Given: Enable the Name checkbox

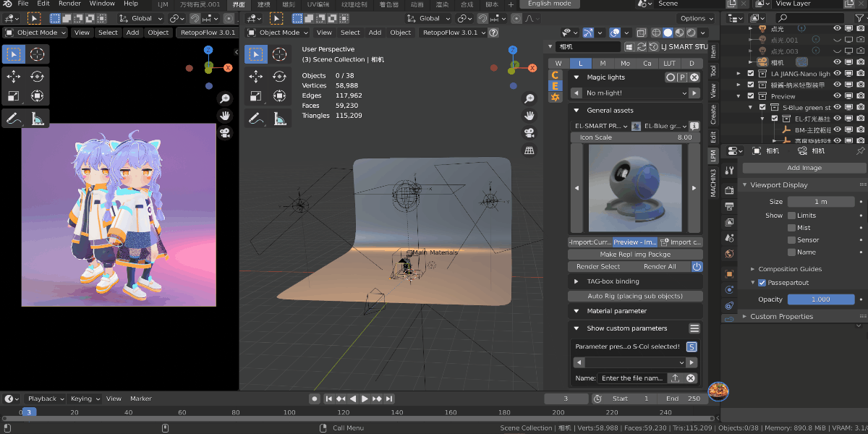Looking at the screenshot, I should pos(791,252).
